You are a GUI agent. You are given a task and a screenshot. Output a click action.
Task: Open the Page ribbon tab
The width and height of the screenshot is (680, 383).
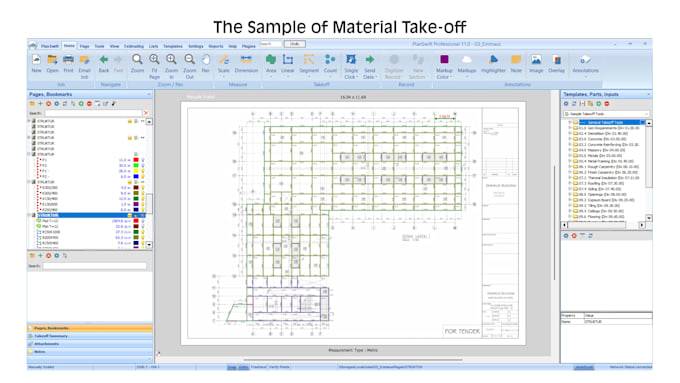(x=85, y=46)
